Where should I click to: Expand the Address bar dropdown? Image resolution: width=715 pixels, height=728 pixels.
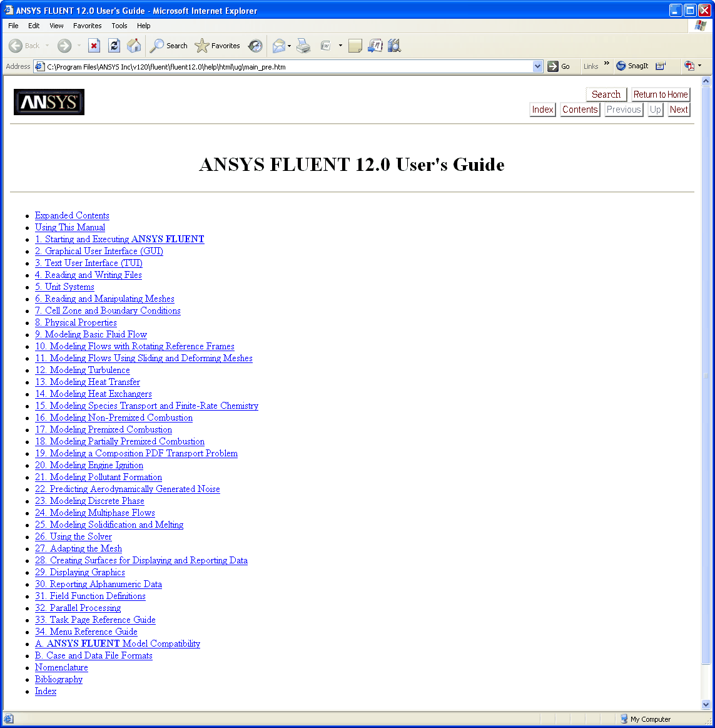click(x=537, y=66)
